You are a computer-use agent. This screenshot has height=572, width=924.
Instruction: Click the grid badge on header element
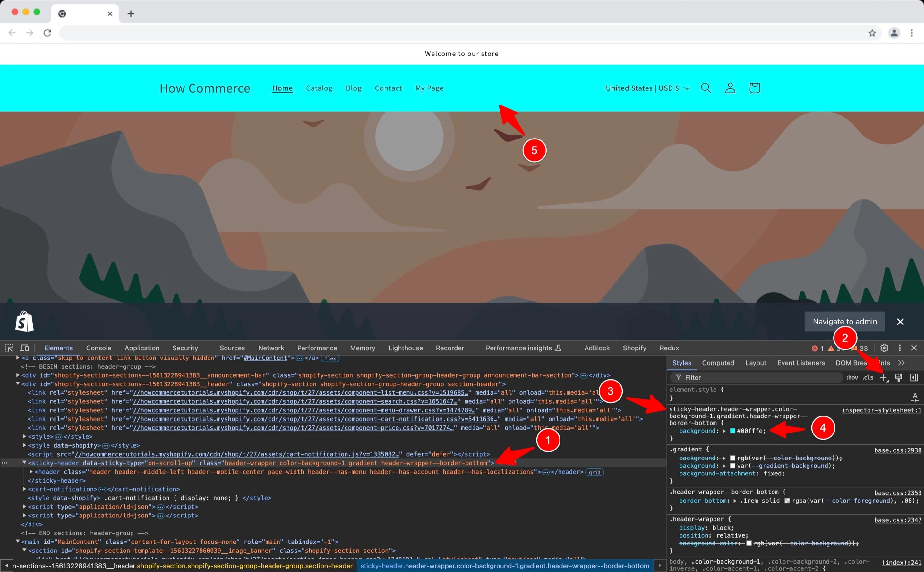(594, 472)
